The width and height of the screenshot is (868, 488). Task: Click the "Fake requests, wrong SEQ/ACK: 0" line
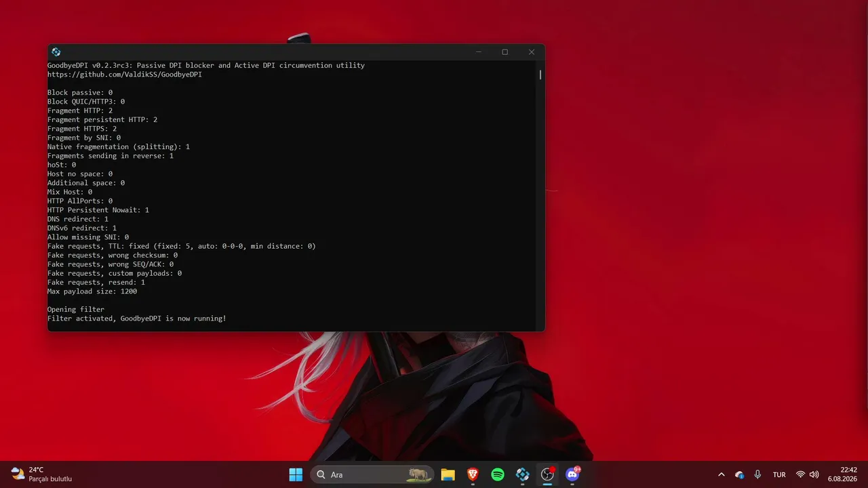[111, 264]
